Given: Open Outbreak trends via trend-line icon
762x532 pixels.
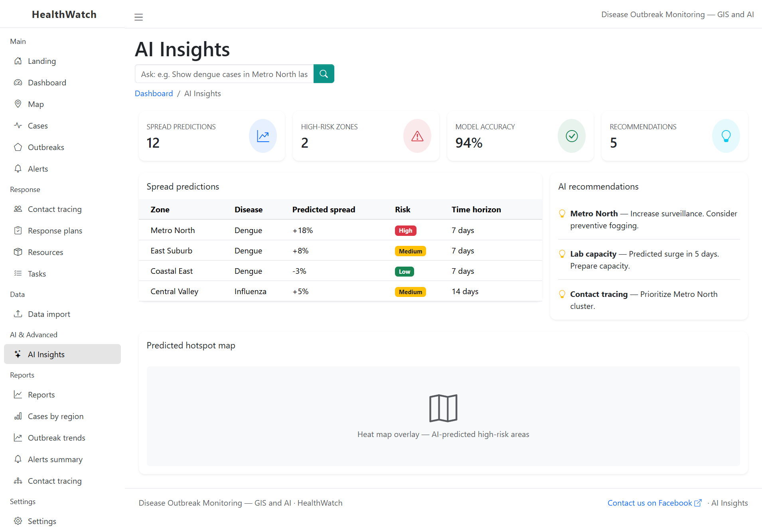Looking at the screenshot, I should 18,437.
